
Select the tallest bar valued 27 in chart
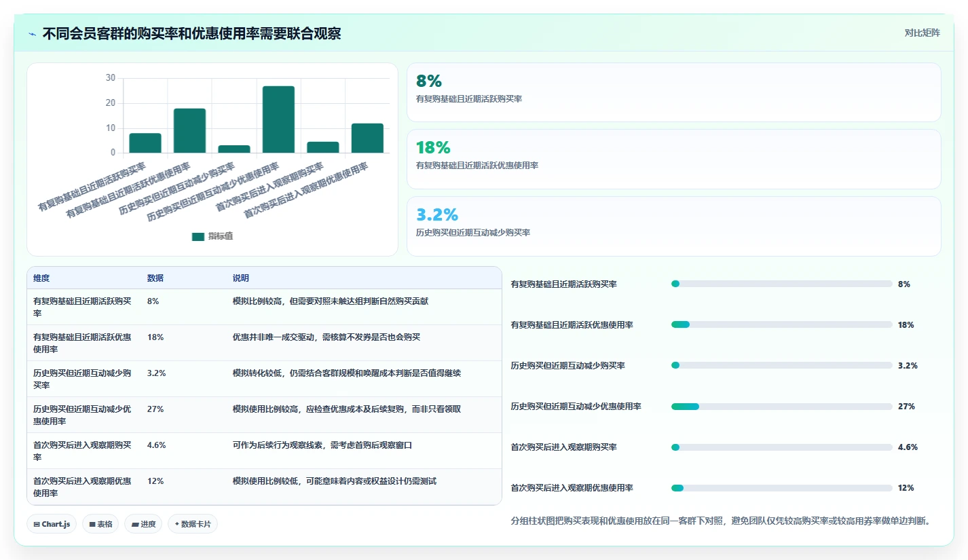[x=278, y=119]
